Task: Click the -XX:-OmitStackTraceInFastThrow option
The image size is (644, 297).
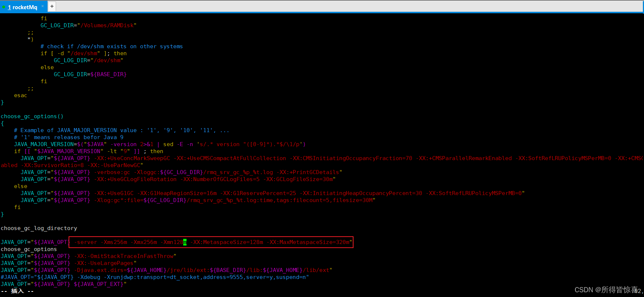Action: pyautogui.click(x=123, y=256)
